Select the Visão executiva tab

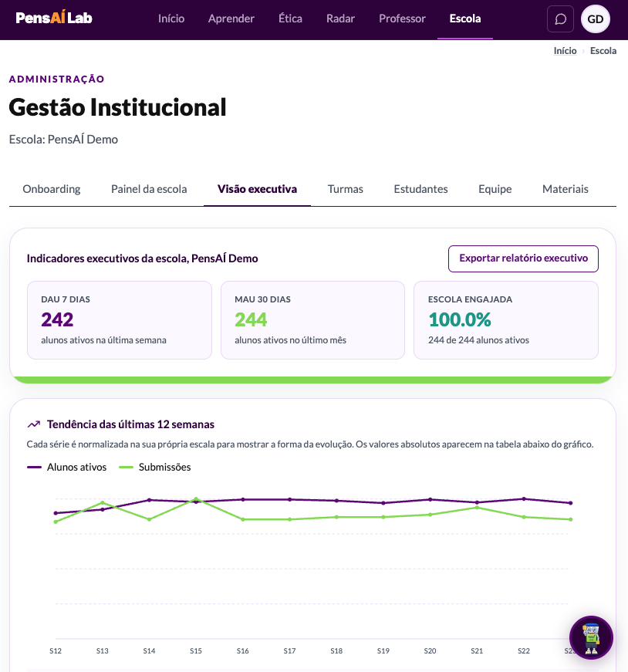257,189
